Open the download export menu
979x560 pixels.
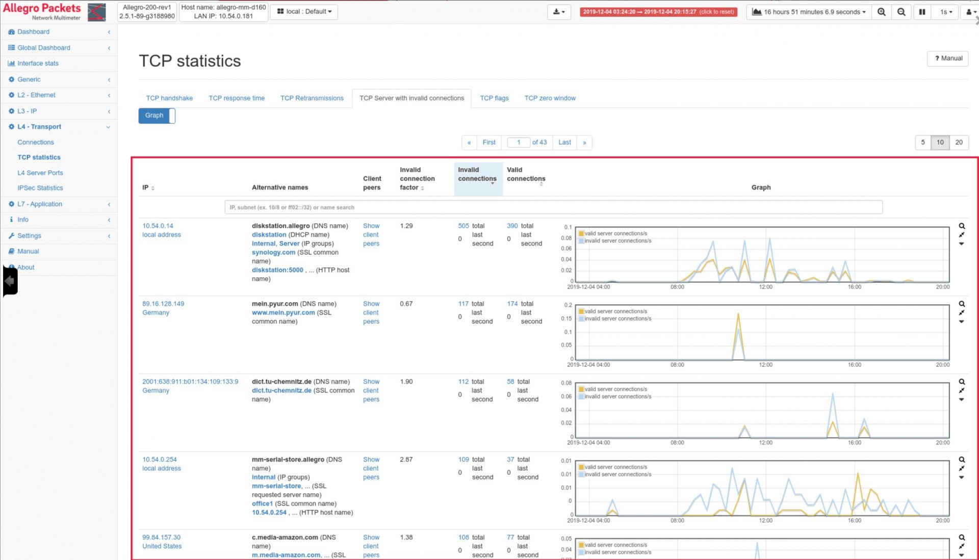click(x=559, y=11)
